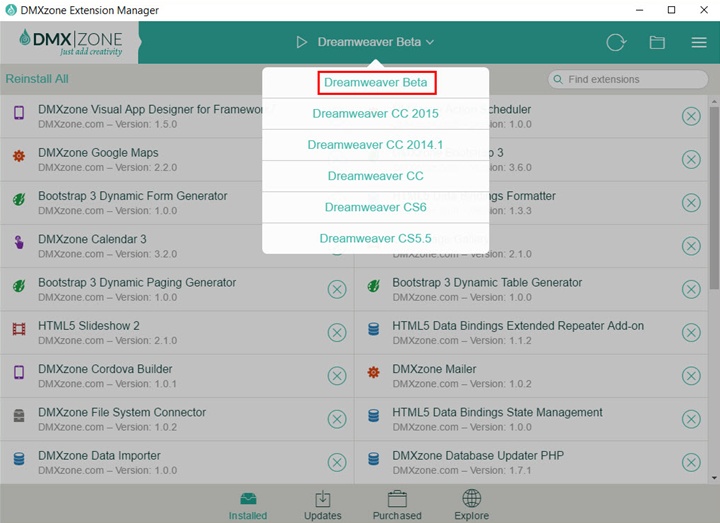Remove HTML5 Data Bindings Extended Repeater Add-on
The image size is (720, 523).
tap(691, 332)
